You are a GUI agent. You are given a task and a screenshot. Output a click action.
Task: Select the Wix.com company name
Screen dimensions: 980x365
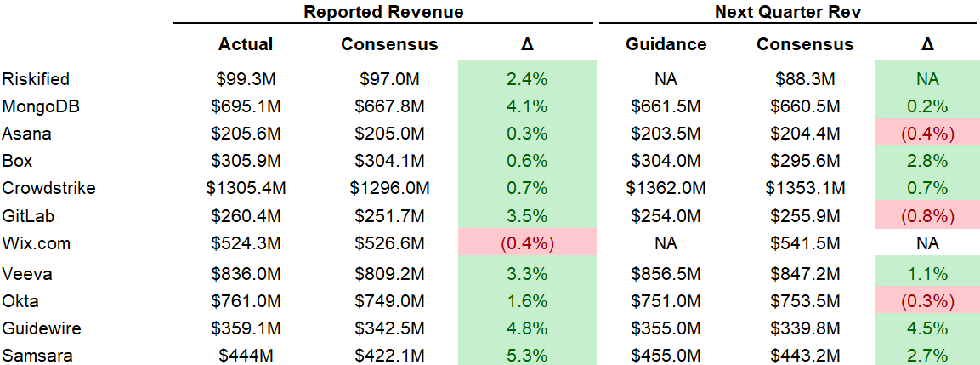click(x=37, y=243)
